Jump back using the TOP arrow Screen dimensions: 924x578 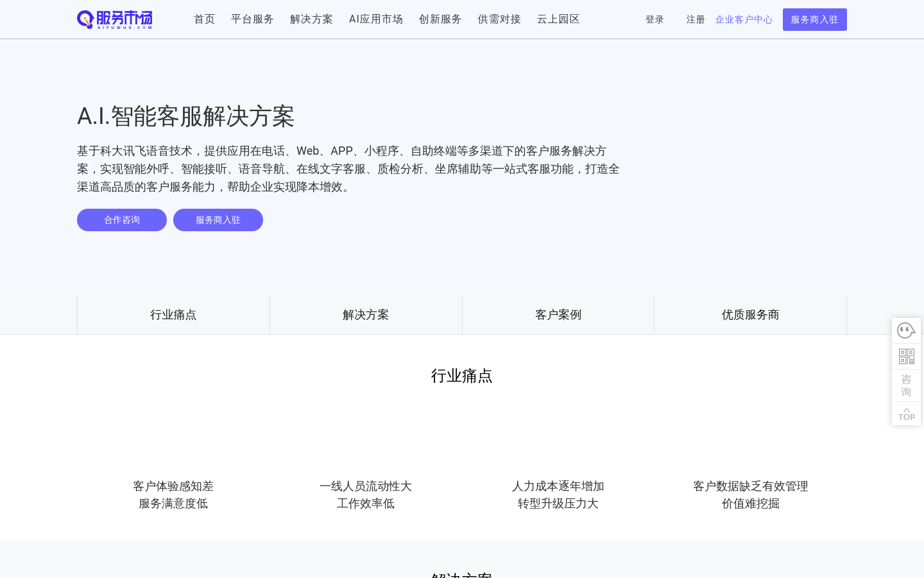coord(906,414)
